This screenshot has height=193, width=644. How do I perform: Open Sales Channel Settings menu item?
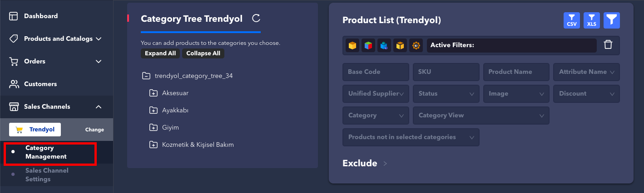coord(46,175)
